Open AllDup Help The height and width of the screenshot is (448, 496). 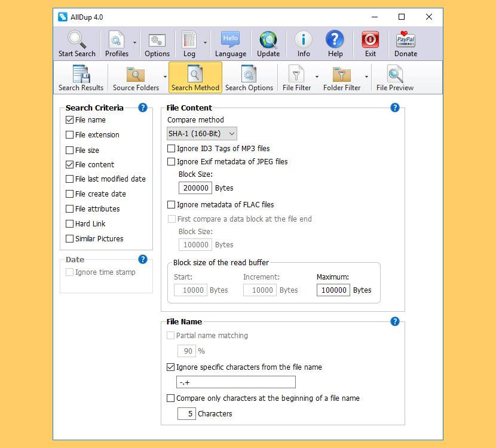pos(335,43)
